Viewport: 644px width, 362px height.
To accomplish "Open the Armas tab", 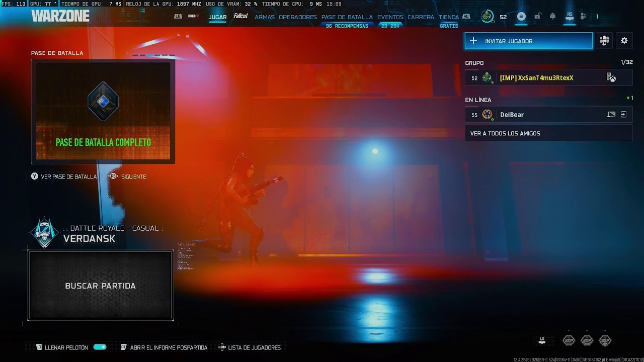I will [265, 17].
